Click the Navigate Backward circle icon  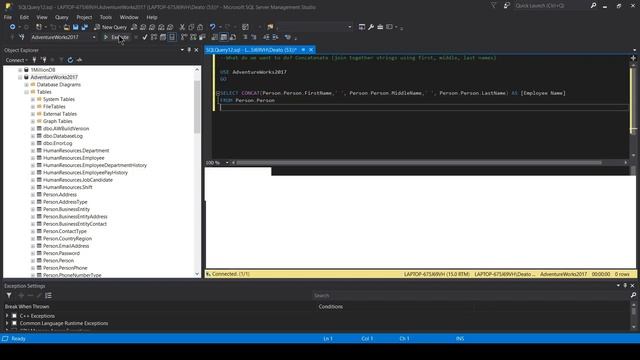(x=13, y=27)
